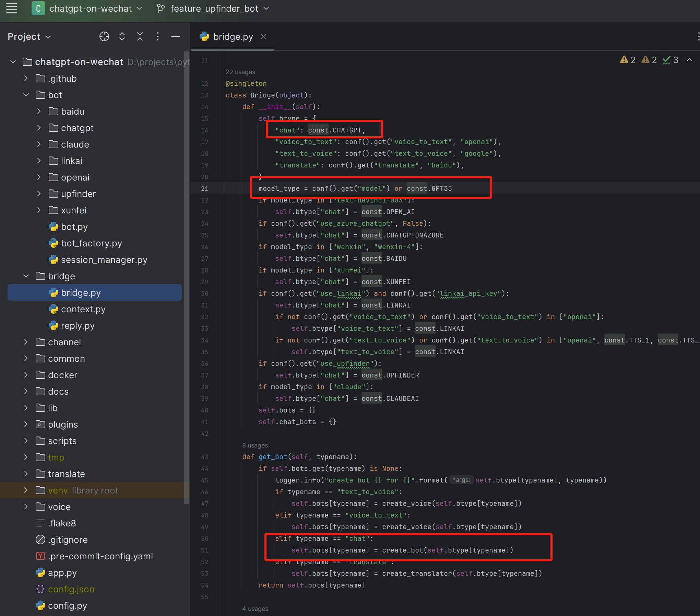
Task: Click the weak warning indicator showing 2
Action: tap(649, 60)
